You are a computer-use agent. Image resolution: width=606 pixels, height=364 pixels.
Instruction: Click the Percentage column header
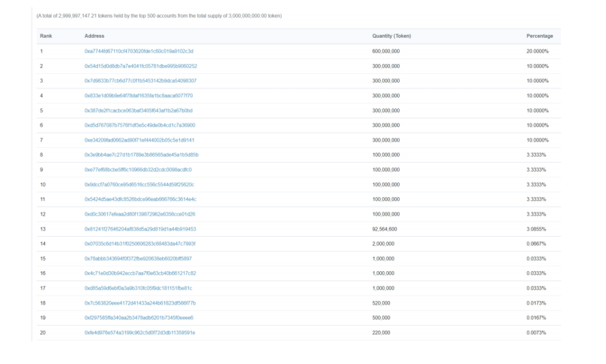(x=540, y=36)
